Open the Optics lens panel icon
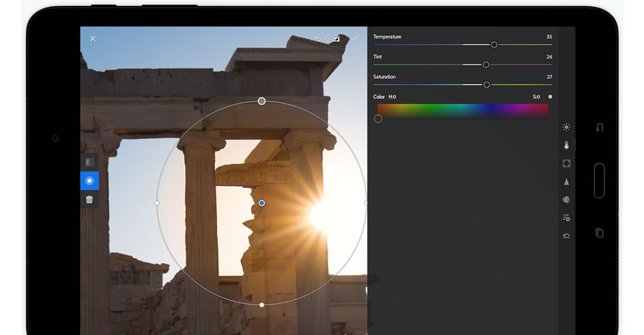 [x=566, y=199]
